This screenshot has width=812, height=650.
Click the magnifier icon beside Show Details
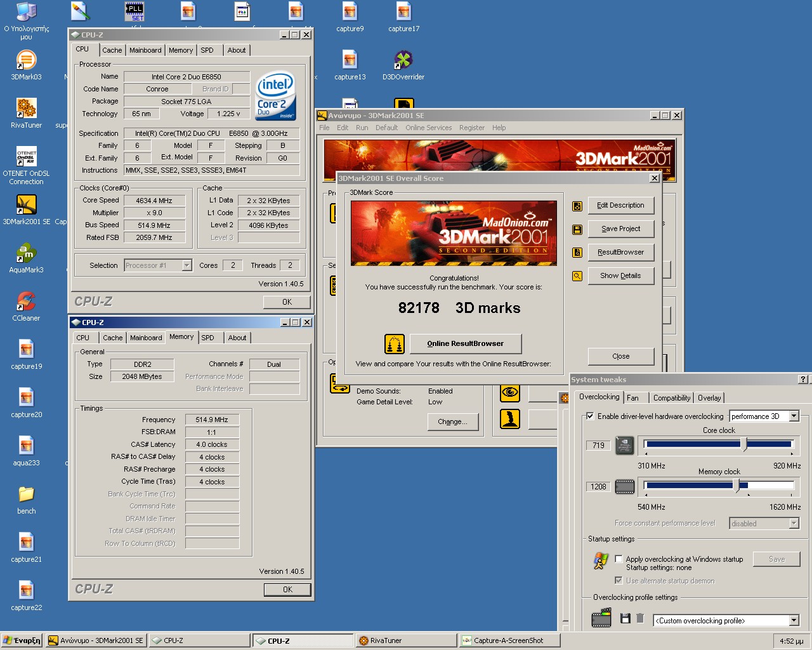[577, 276]
